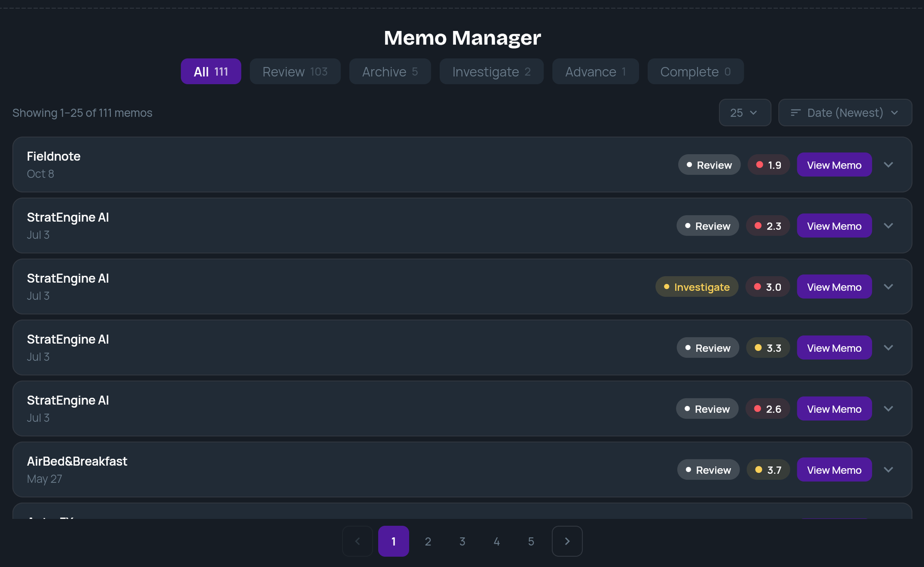View Memo for Fieldnote
924x567 pixels.
[x=834, y=165]
